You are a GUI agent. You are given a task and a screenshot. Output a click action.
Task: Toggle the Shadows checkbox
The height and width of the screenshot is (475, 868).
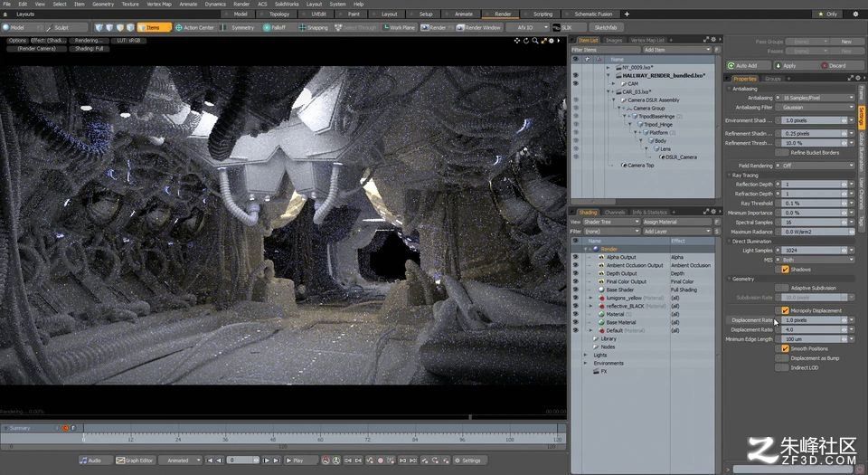pos(785,269)
